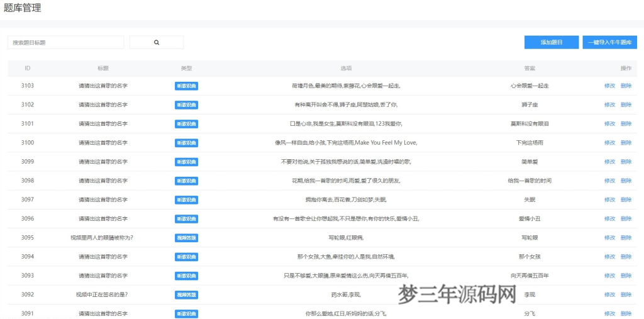Viewport: 644px width, 319px height.
Task: Click 删除 for question 3102
Action: pos(626,105)
